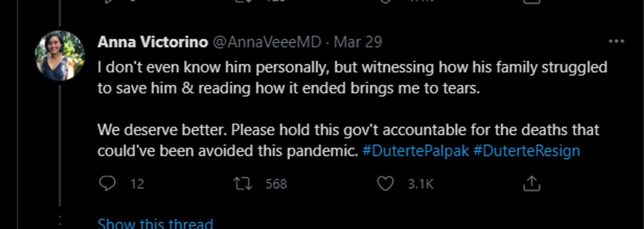Click the 'We deserve better' paragraph
644x229 pixels.
pyautogui.click(x=348, y=140)
